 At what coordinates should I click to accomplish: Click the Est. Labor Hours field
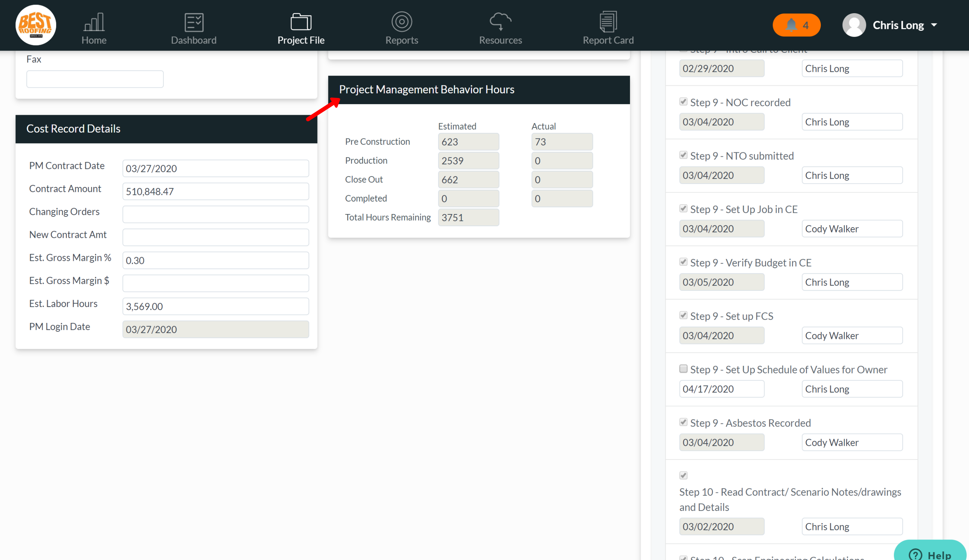pos(215,306)
